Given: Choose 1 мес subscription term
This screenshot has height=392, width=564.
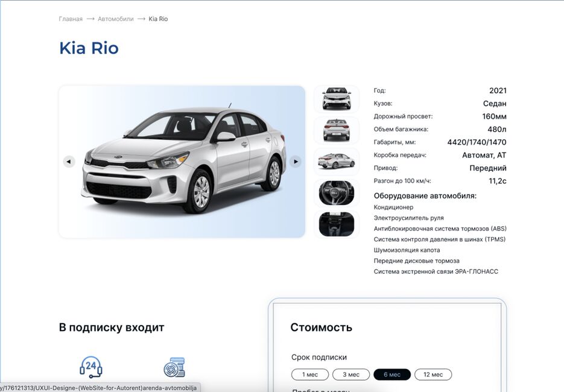Looking at the screenshot, I should tap(310, 375).
